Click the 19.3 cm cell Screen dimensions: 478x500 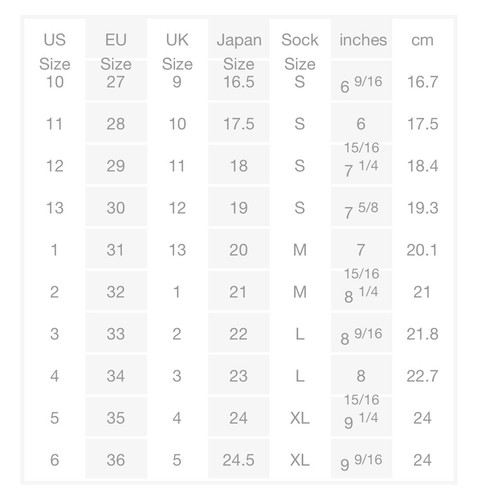[x=423, y=208]
